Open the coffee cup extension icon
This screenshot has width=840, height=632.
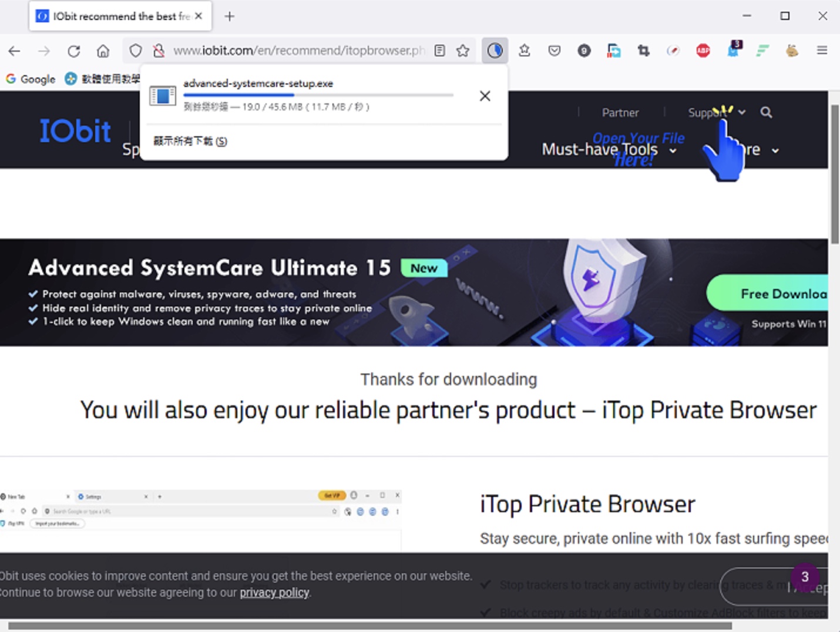[x=792, y=51]
